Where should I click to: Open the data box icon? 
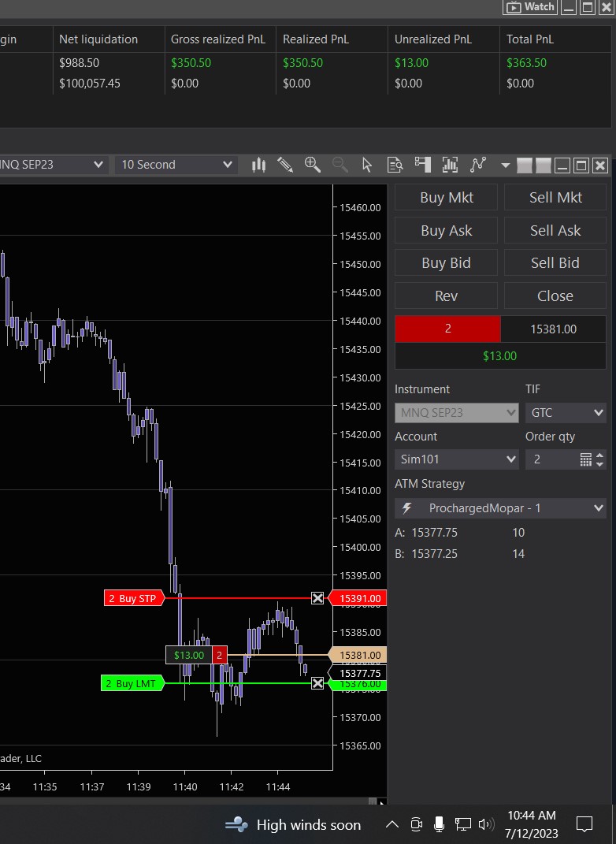pos(395,165)
